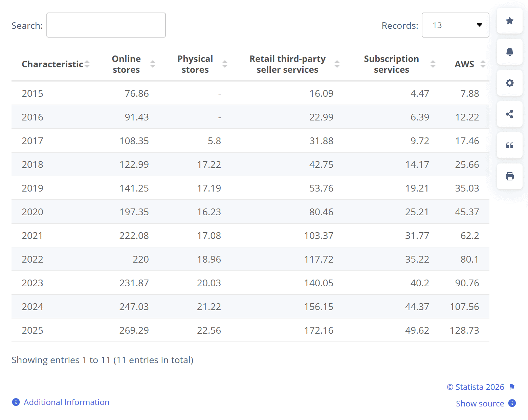Click the quotation mark citation icon
Screen dimensions: 528x420
(x=509, y=145)
